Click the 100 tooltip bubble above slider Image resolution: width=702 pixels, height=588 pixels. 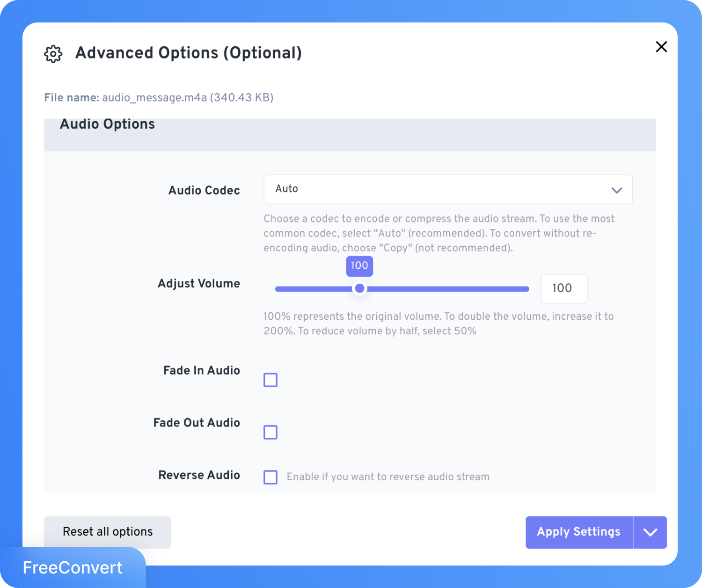point(359,265)
